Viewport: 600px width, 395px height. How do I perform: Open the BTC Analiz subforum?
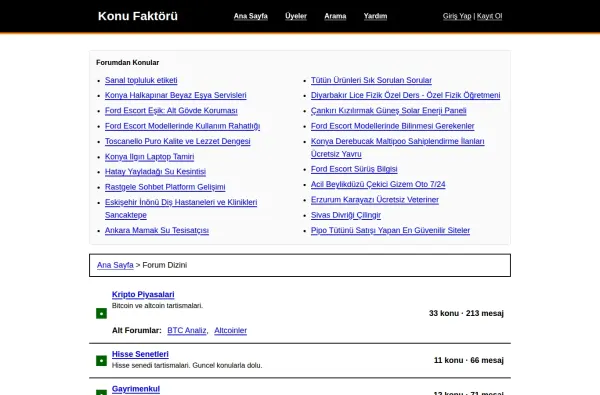point(187,330)
